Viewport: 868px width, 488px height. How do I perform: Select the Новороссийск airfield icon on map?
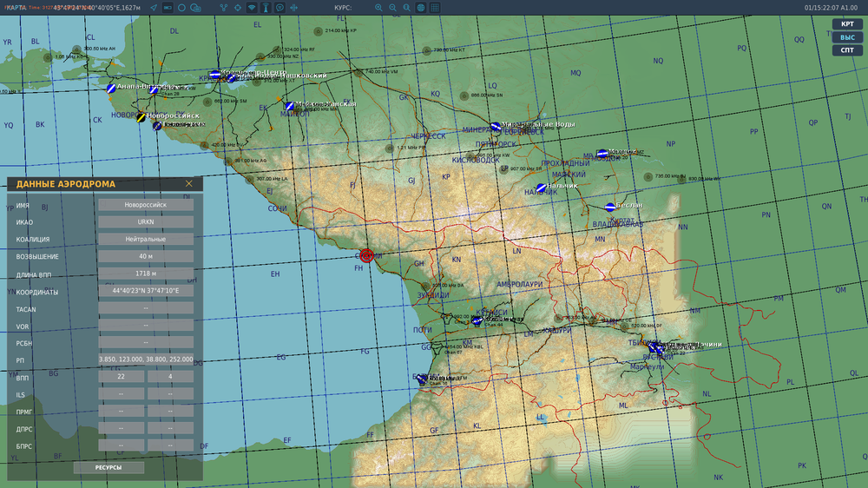141,117
